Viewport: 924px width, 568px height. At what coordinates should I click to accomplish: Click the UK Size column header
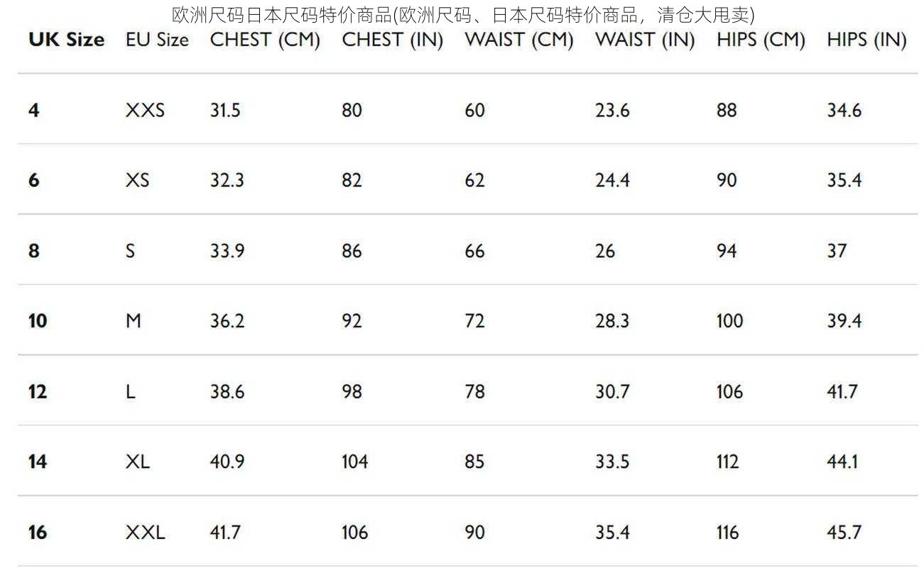tap(66, 40)
